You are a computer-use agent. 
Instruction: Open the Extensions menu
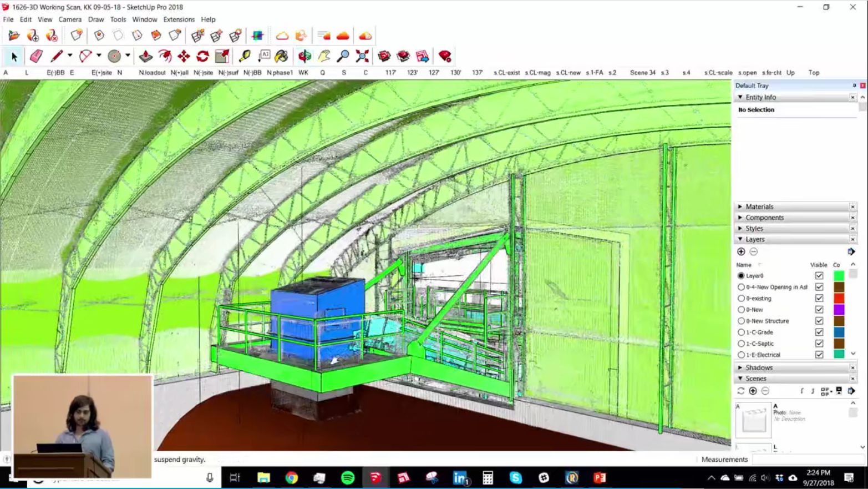pyautogui.click(x=179, y=19)
